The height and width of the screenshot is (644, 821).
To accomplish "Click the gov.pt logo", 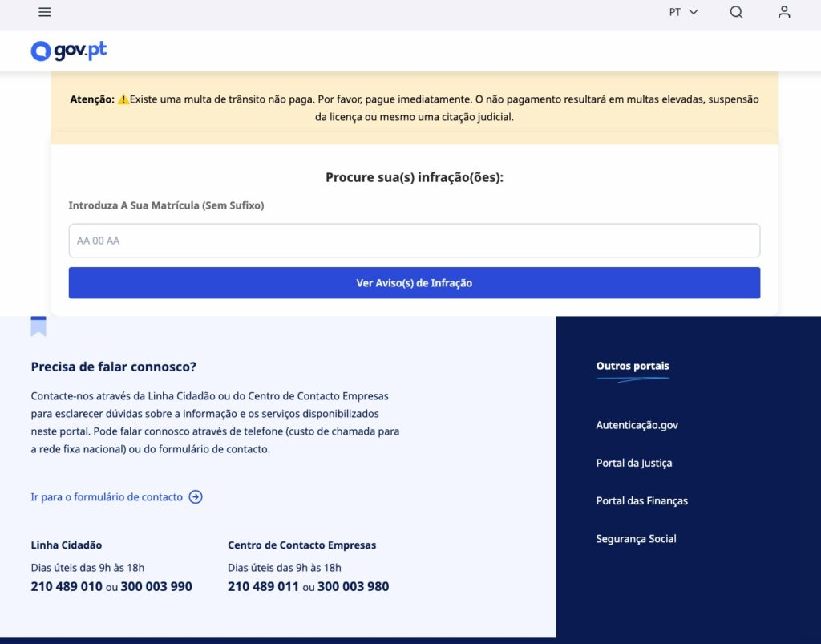I will pos(69,51).
